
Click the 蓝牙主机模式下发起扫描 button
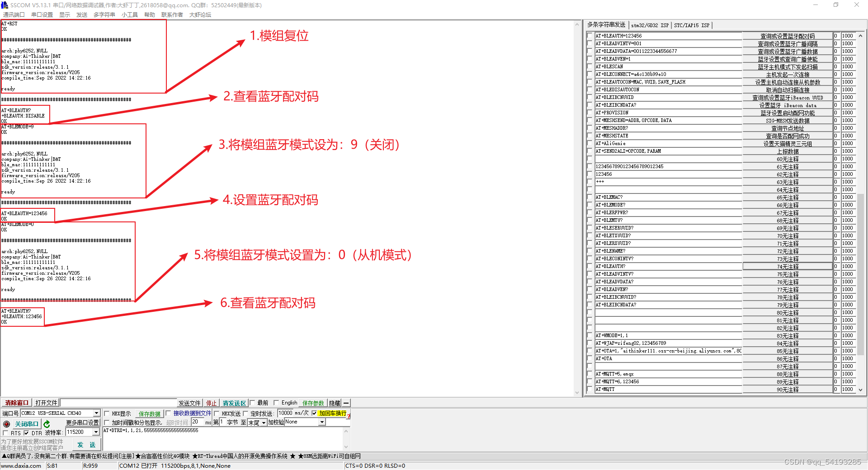pyautogui.click(x=788, y=67)
